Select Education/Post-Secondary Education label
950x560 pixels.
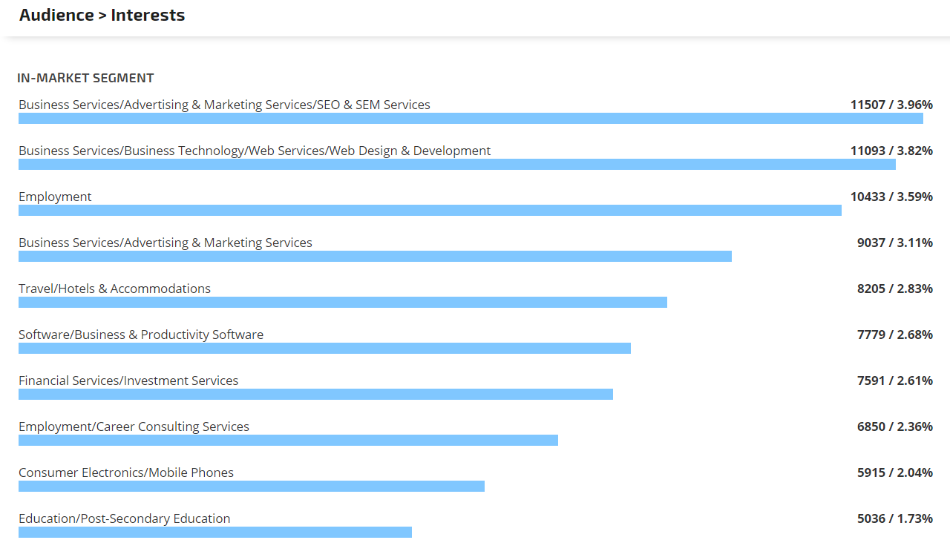pos(125,518)
